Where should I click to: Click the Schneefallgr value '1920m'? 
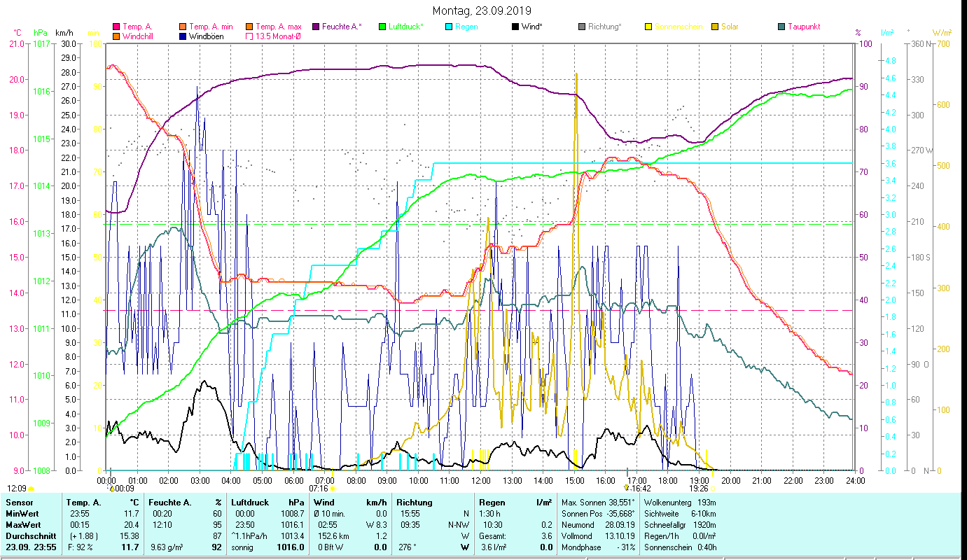705,524
